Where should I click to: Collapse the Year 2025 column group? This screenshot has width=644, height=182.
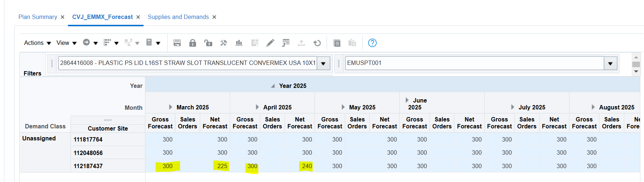[x=273, y=86]
